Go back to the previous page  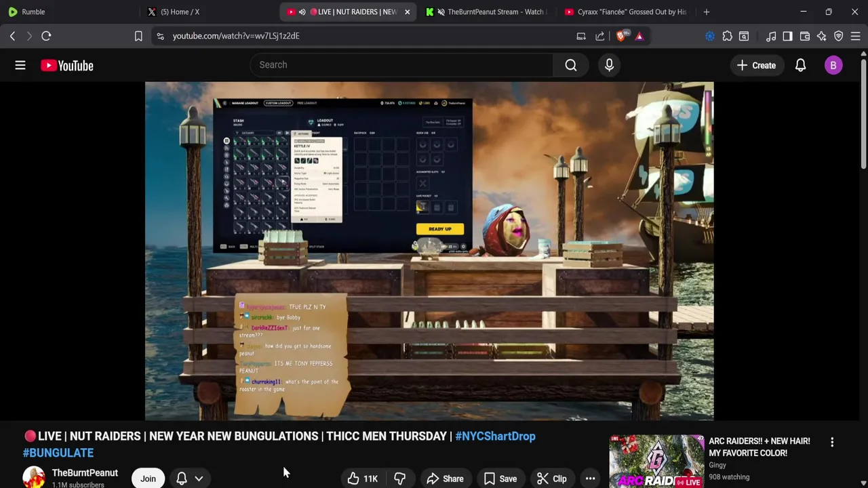click(x=12, y=36)
